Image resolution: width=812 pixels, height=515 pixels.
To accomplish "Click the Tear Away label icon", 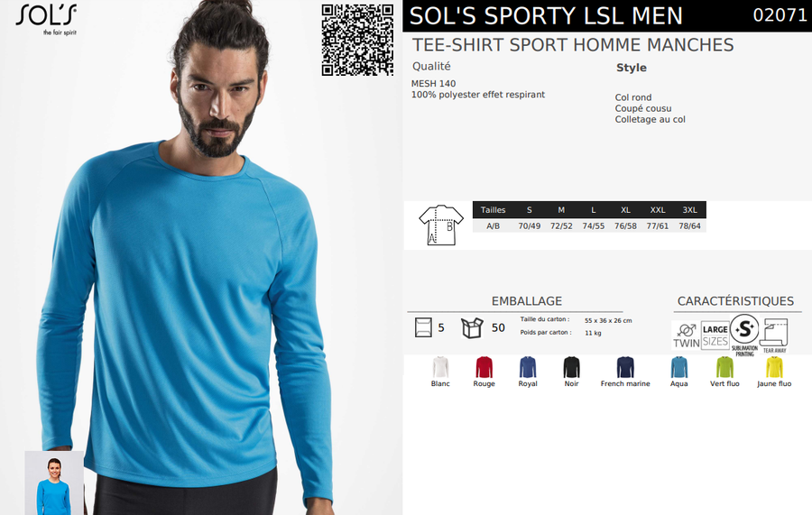I will tap(774, 336).
